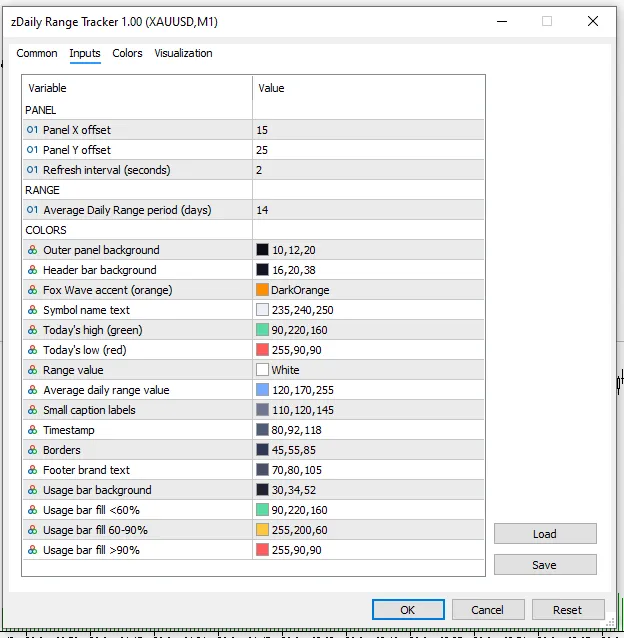Click the integer icon beside Panel X offset
624x638 pixels.
point(32,130)
